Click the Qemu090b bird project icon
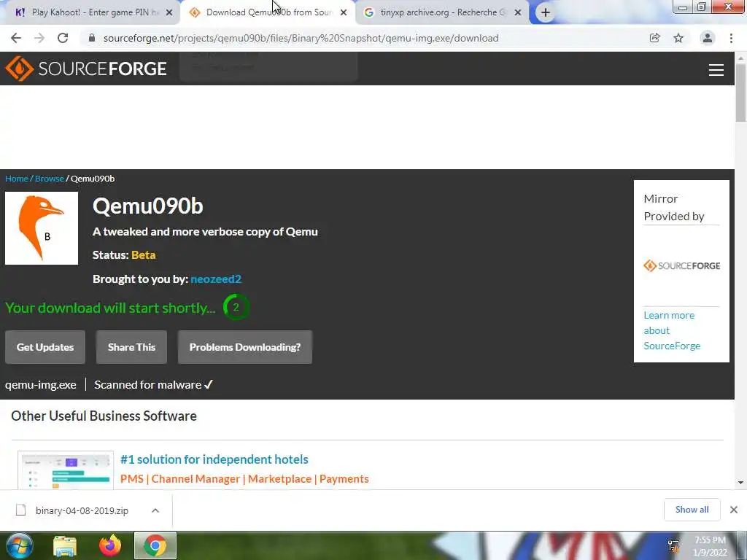The image size is (747, 560). 42,228
